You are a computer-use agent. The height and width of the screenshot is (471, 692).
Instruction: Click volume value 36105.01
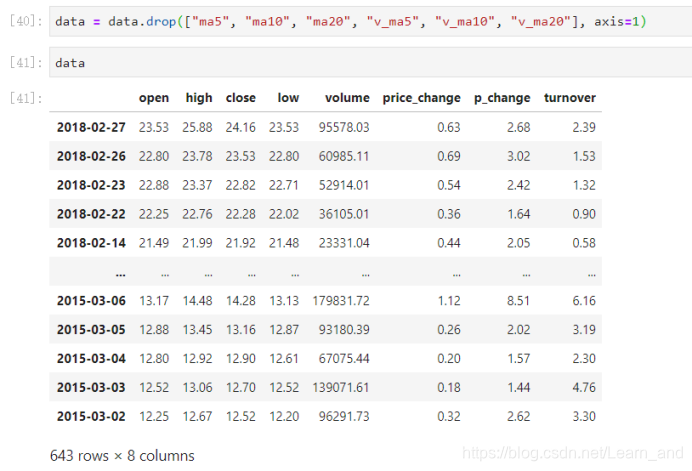coord(344,214)
